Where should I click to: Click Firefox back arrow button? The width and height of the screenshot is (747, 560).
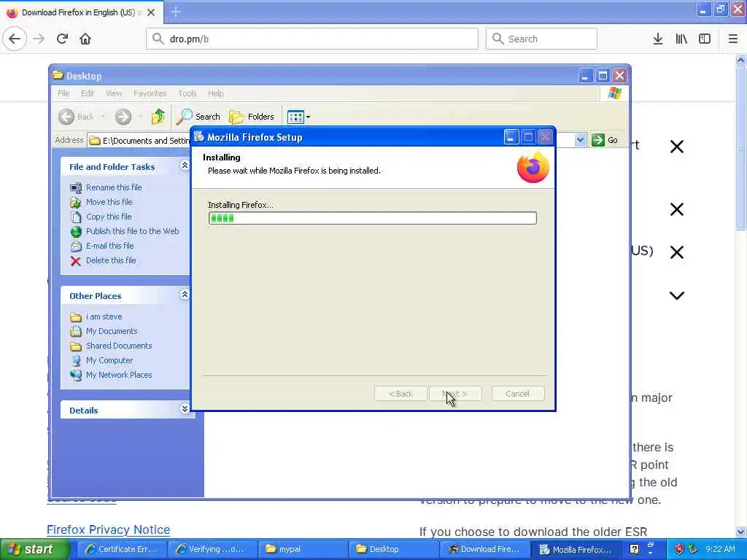click(15, 39)
